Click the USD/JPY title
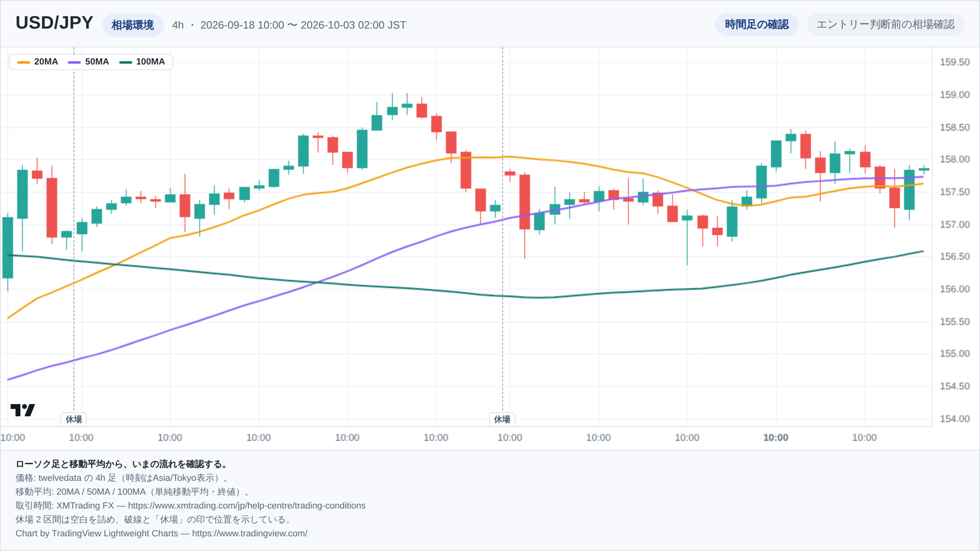This screenshot has height=551, width=980. click(x=54, y=23)
